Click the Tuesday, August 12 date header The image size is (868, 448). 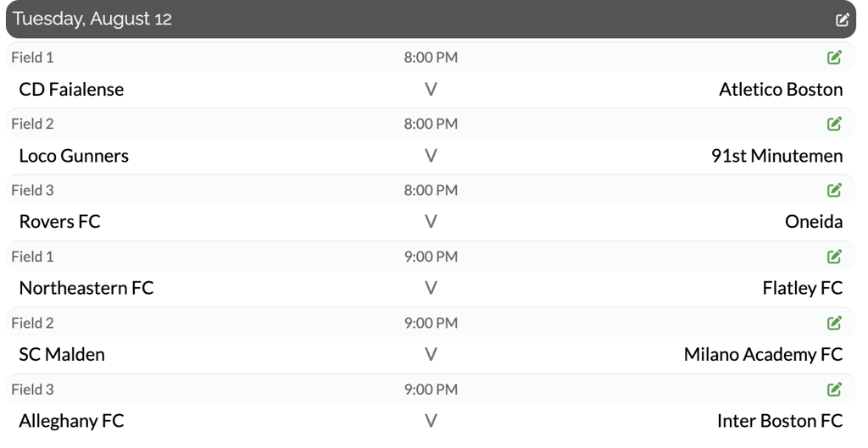(92, 19)
